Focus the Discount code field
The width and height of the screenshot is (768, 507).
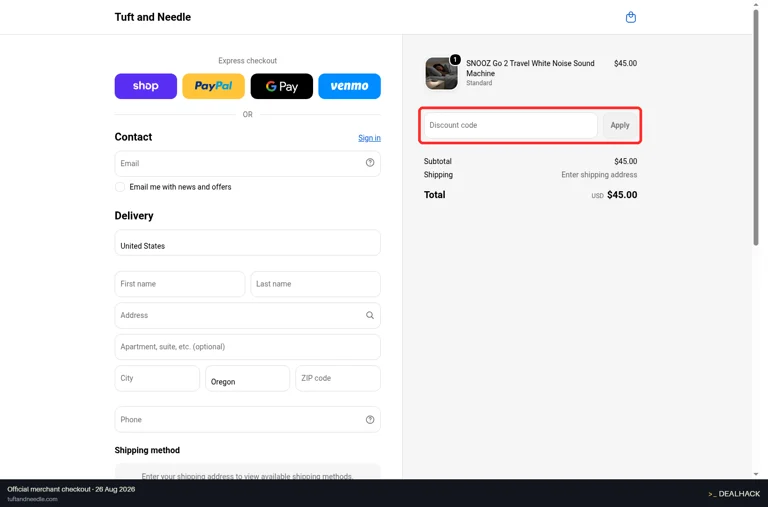510,125
